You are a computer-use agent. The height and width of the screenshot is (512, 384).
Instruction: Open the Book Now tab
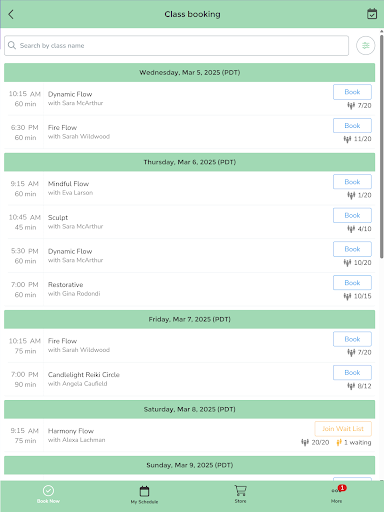(x=48, y=494)
